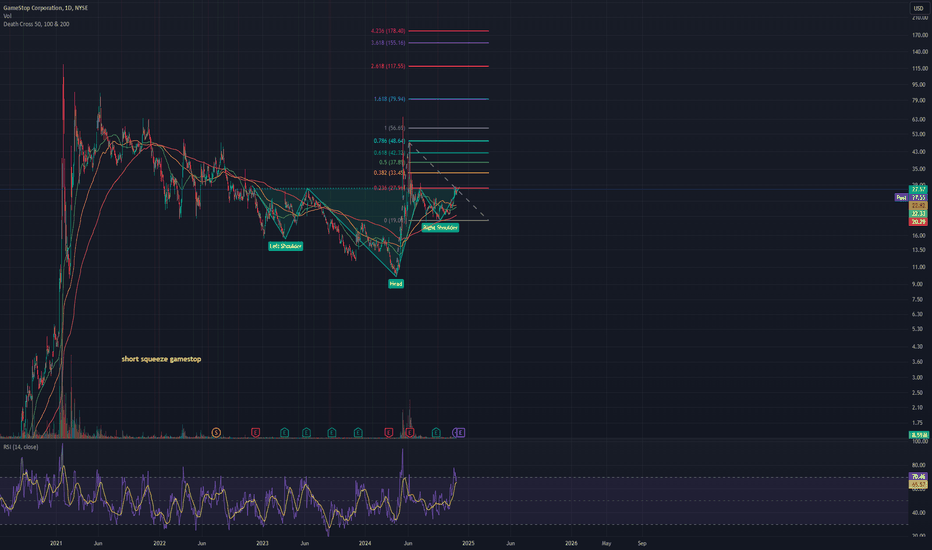Click the 140.00 price scale label
Viewport: 932px width, 550px height.
(920, 52)
